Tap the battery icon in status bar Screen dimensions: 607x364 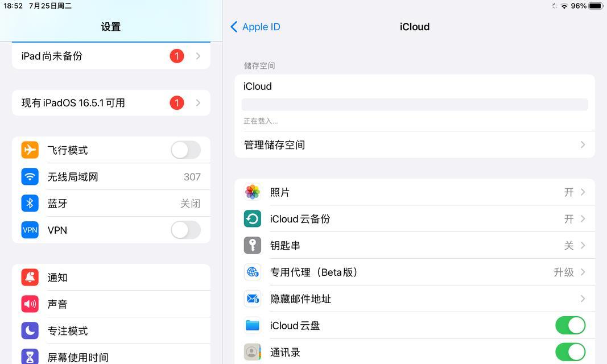tap(596, 6)
